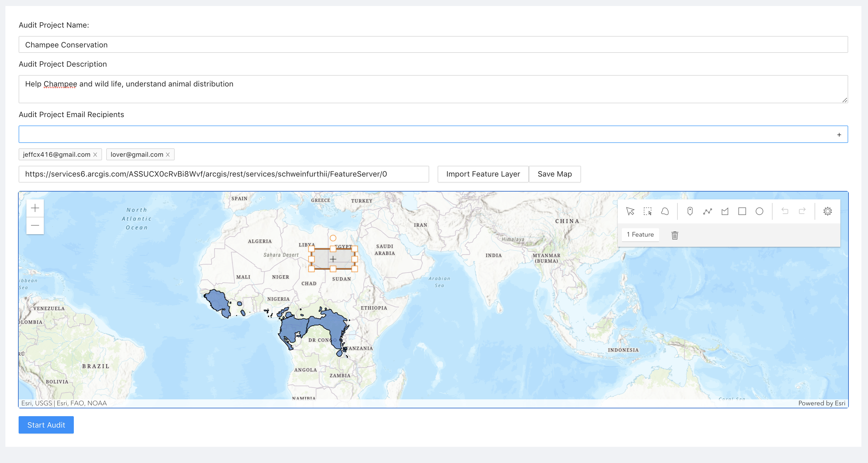Choose the rectangle selection tool

click(x=647, y=211)
